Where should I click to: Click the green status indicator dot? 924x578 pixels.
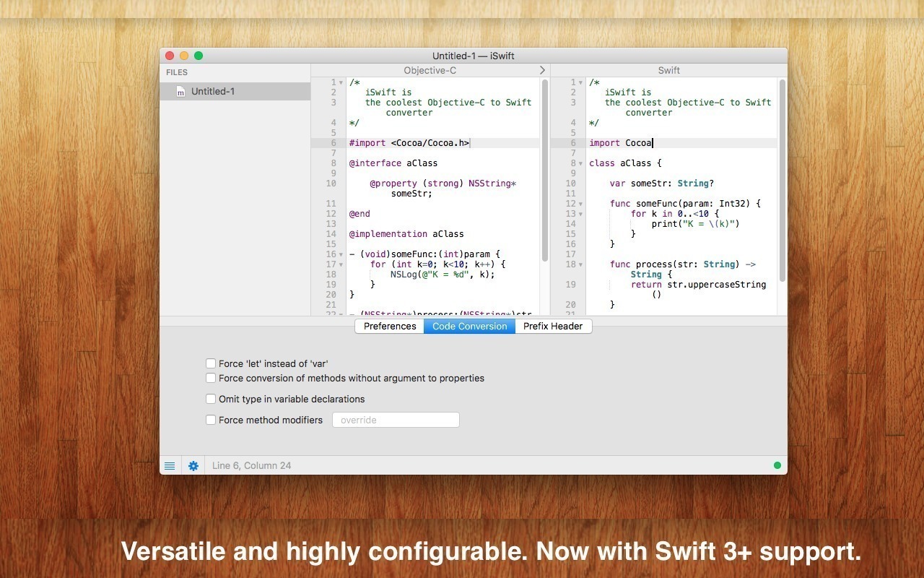point(777,465)
